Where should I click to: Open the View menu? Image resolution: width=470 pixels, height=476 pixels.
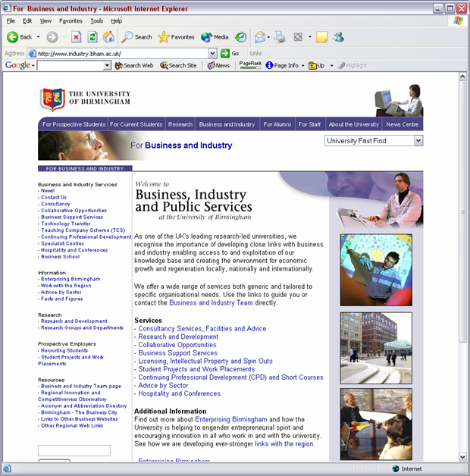click(x=45, y=21)
